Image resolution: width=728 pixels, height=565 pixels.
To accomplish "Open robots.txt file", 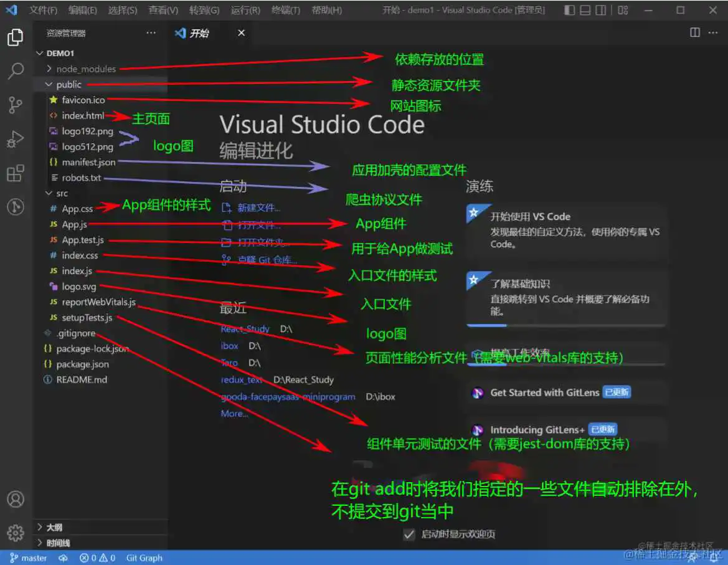I will pos(81,178).
